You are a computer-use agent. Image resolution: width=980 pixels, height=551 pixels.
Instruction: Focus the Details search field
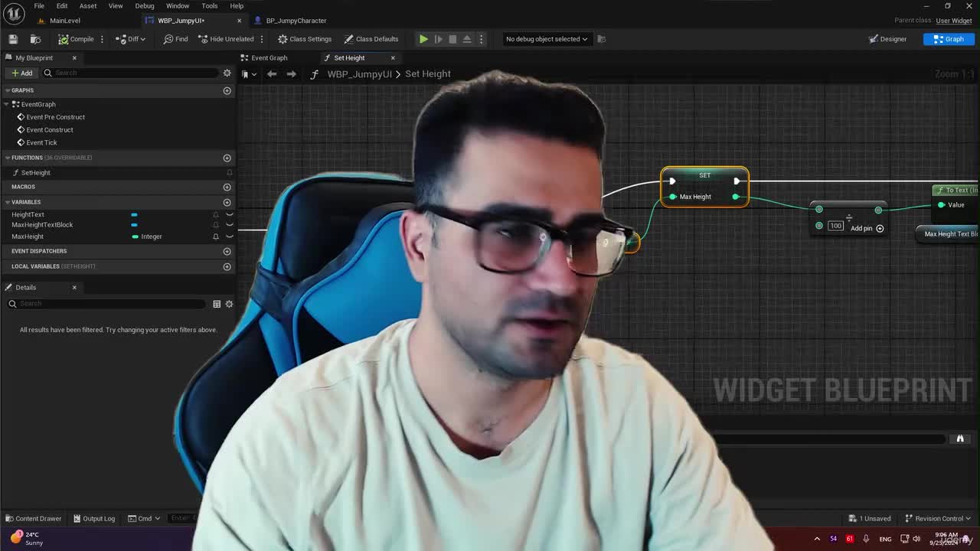(107, 304)
